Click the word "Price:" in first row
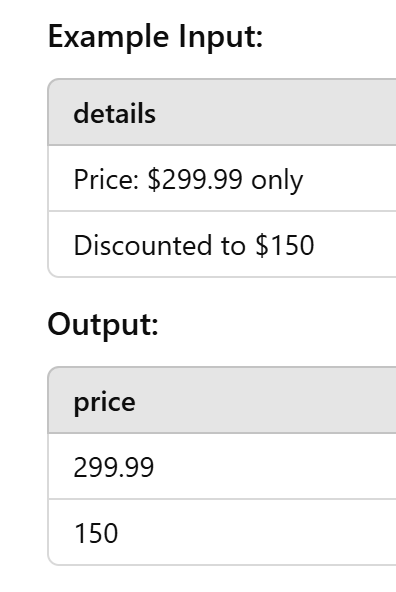The width and height of the screenshot is (396, 592). (106, 179)
